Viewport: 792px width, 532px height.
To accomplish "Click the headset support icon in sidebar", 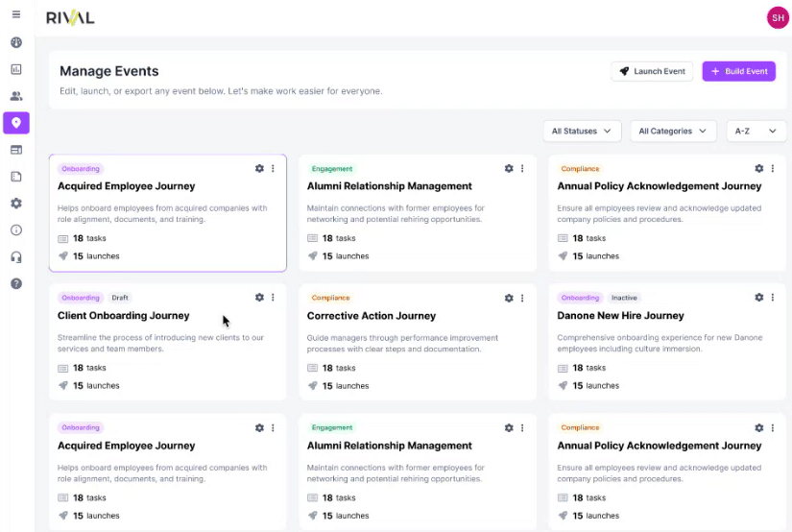I will click(16, 257).
